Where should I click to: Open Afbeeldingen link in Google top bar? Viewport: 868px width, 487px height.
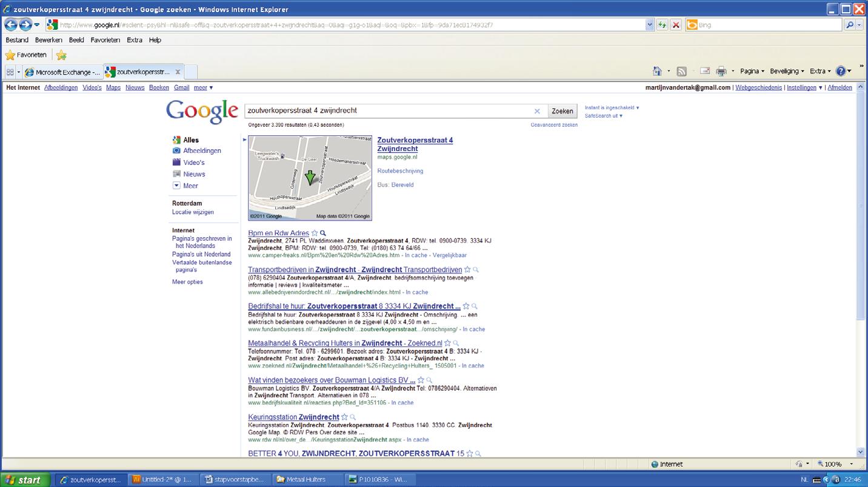click(61, 87)
